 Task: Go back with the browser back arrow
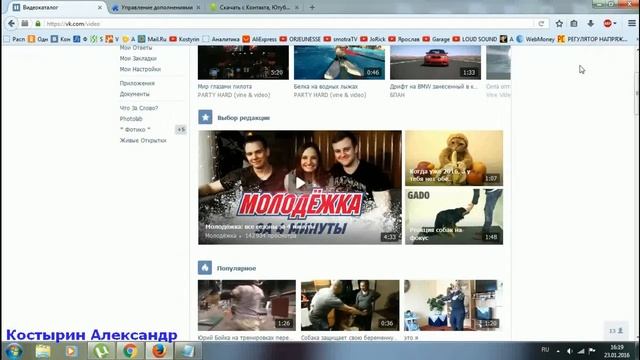pyautogui.click(x=11, y=24)
